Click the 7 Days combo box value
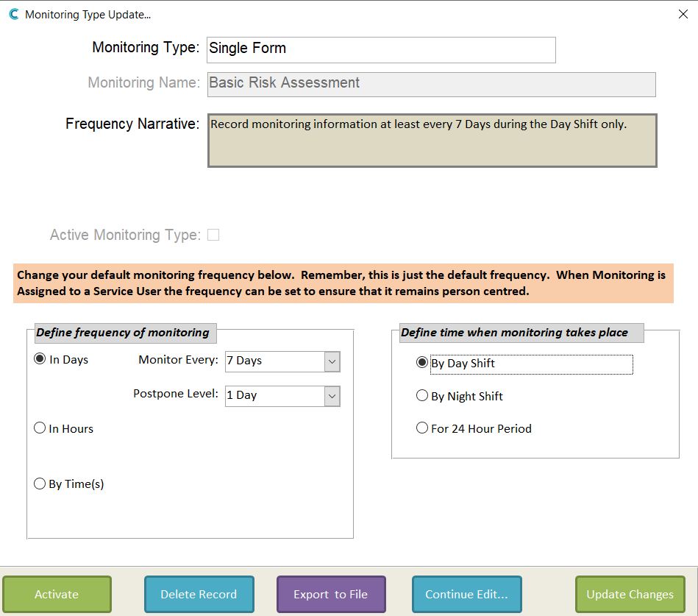The width and height of the screenshot is (698, 616). click(x=274, y=361)
